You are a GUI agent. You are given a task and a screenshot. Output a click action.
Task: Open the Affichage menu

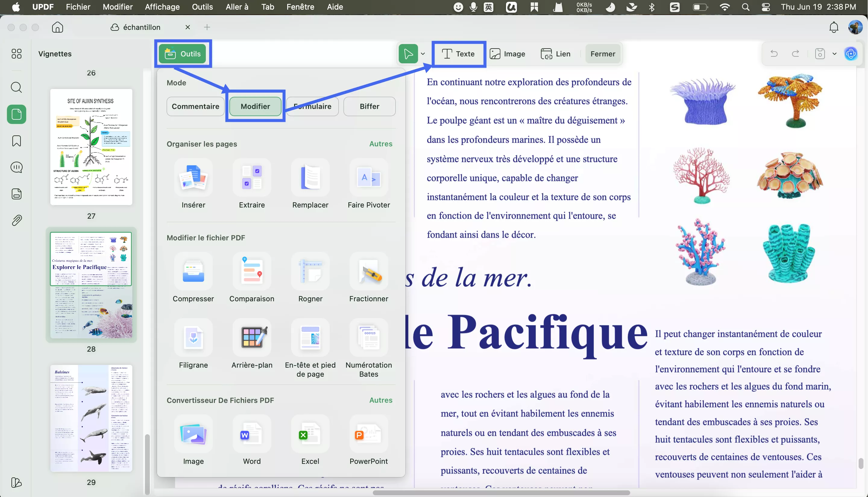(162, 7)
